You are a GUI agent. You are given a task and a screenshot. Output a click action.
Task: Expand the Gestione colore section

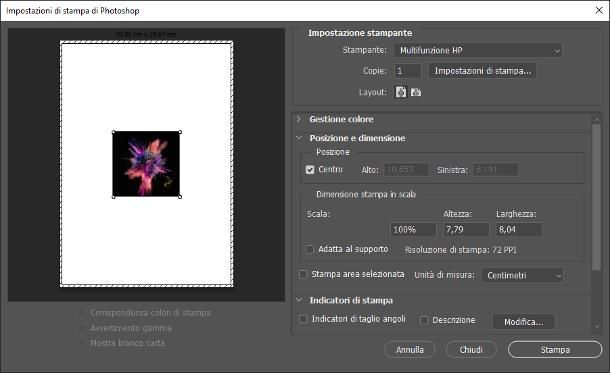(299, 119)
